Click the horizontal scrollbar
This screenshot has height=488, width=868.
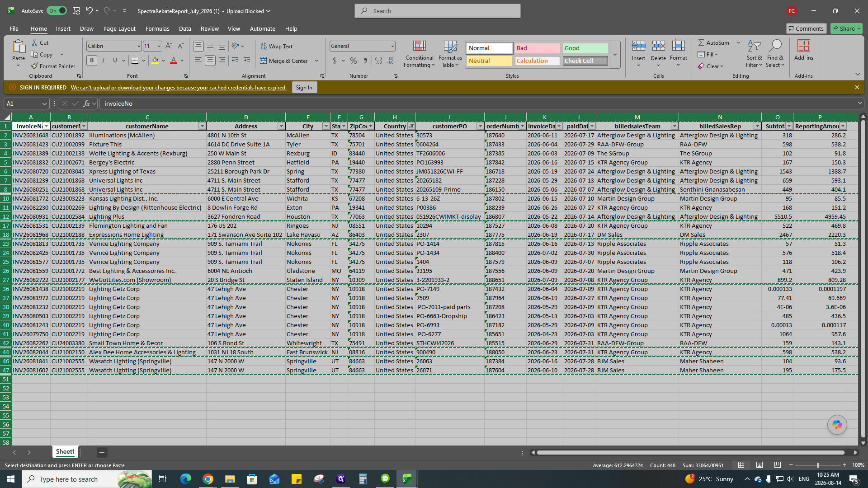click(690, 452)
